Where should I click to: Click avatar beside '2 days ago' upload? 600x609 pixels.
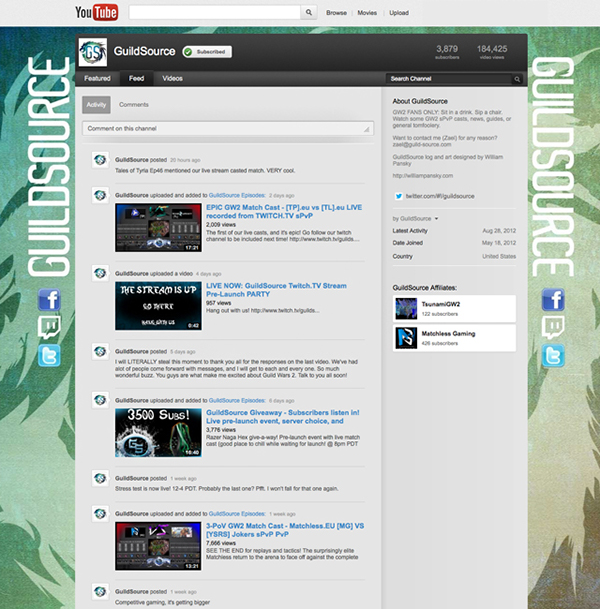coord(100,195)
